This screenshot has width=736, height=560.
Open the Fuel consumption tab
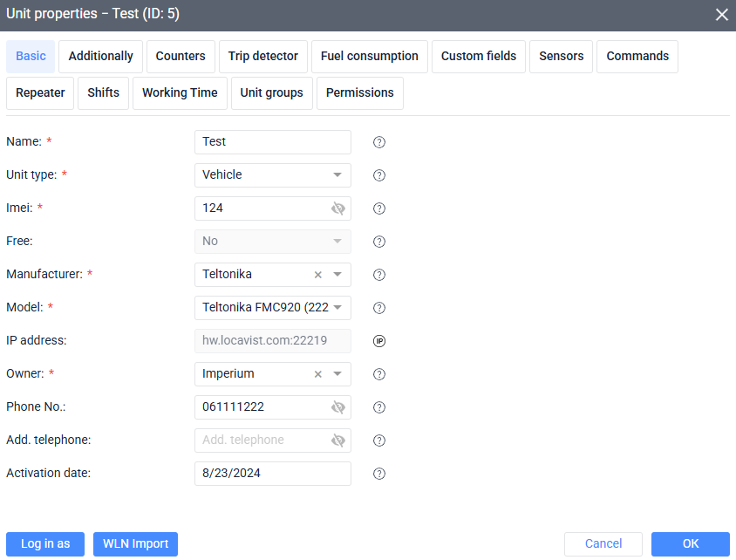click(369, 56)
